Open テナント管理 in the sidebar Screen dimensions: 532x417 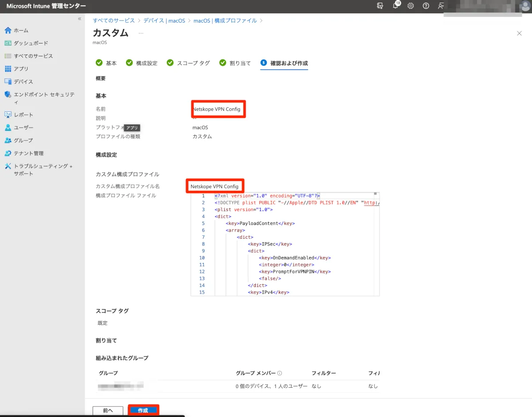(29, 153)
